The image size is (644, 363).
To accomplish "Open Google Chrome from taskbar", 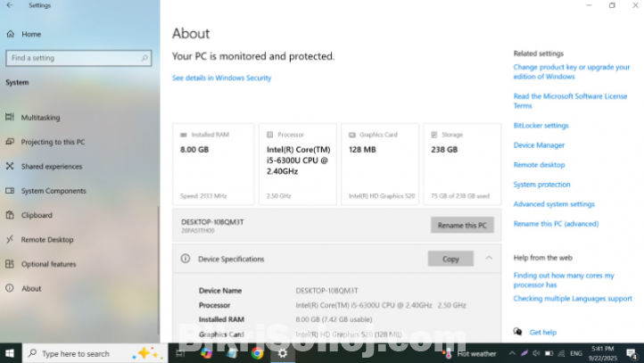I will tap(257, 353).
